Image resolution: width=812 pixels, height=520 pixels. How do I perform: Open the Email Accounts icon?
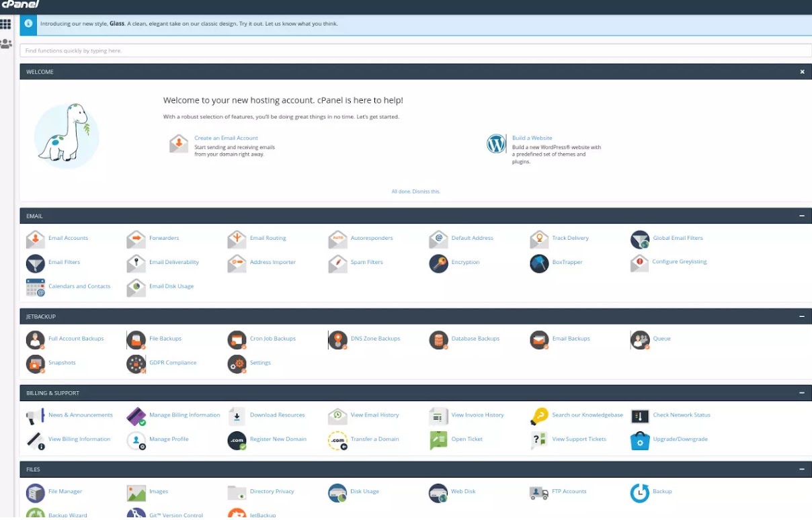(x=36, y=239)
